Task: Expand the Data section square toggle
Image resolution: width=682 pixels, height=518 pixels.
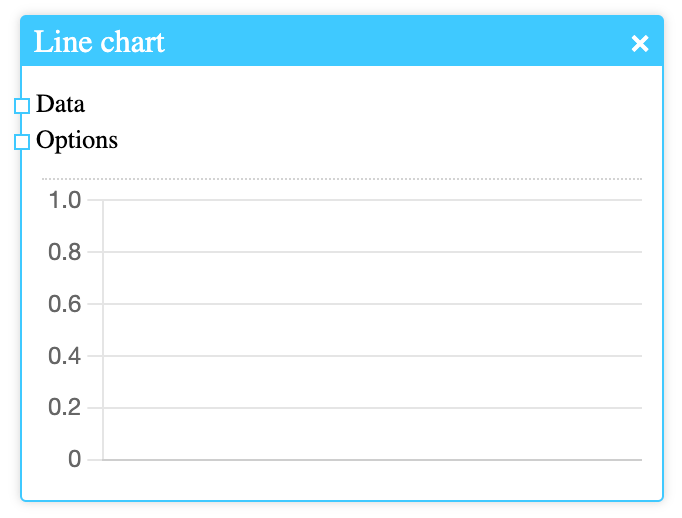Action: click(x=22, y=105)
